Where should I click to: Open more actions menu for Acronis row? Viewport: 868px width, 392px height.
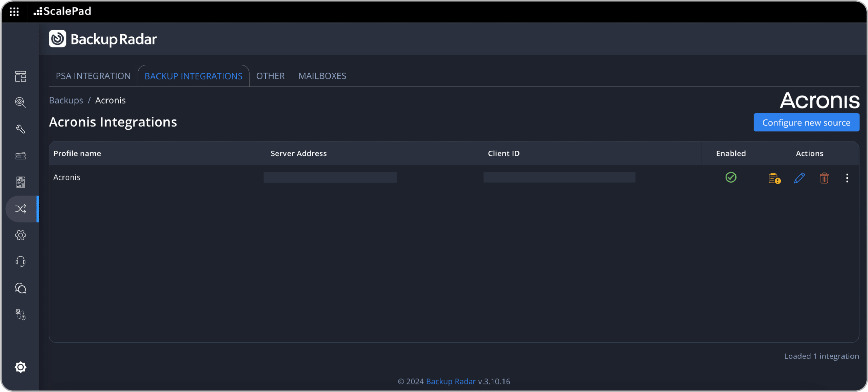point(847,178)
